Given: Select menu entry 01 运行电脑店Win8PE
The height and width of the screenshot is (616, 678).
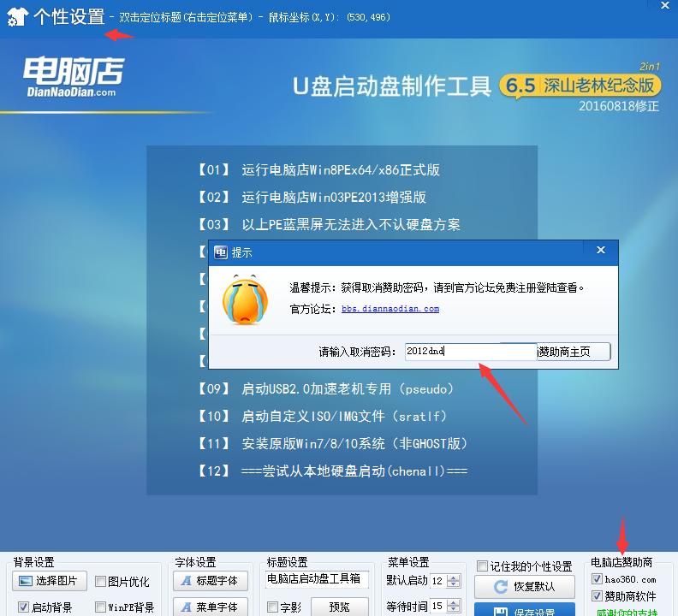Looking at the screenshot, I should click(x=319, y=170).
